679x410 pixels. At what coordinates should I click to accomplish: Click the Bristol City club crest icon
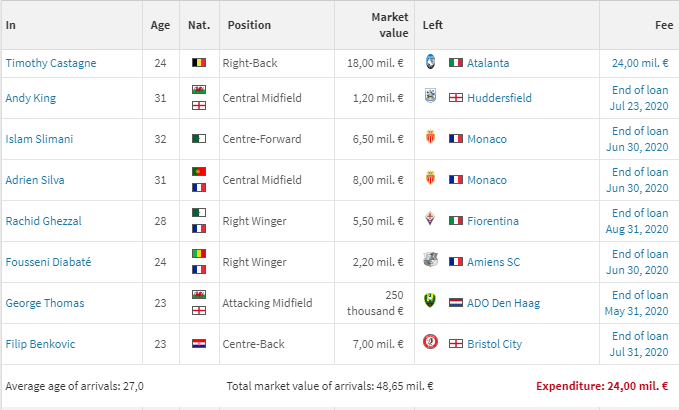(x=431, y=344)
